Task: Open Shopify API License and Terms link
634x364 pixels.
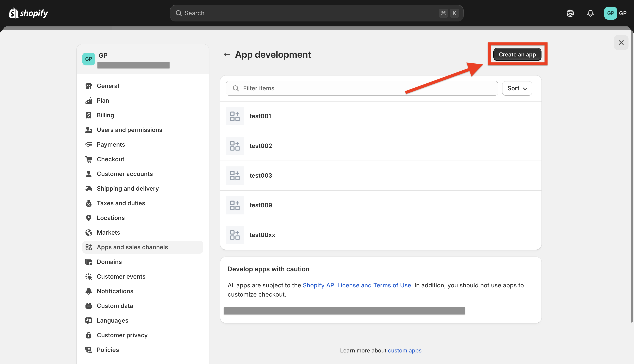Action: coord(357,285)
